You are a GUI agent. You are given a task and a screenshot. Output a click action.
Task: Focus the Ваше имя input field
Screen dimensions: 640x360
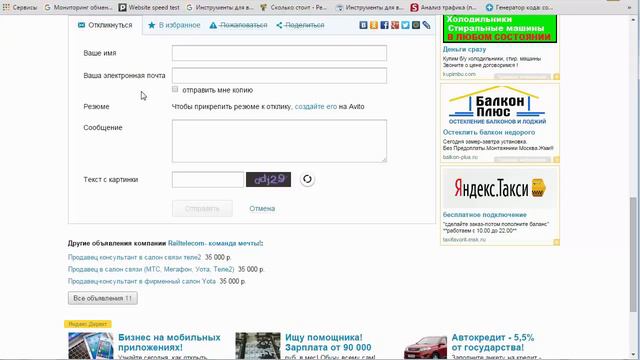click(x=279, y=53)
